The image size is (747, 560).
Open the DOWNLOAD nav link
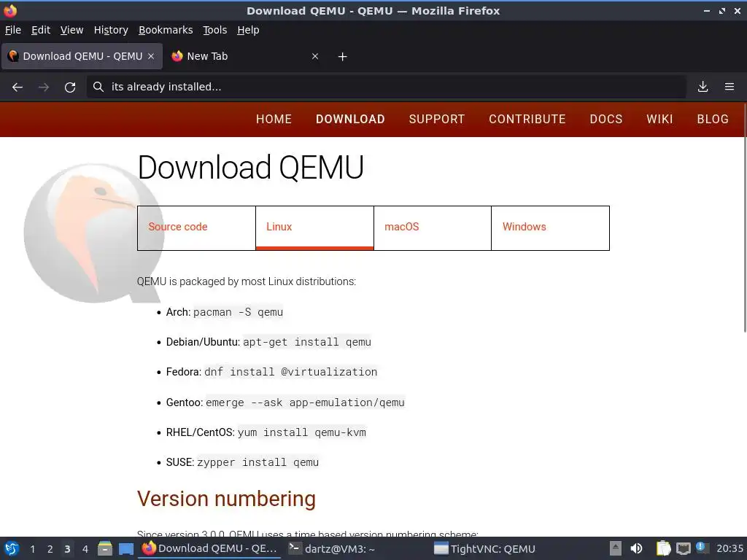350,119
